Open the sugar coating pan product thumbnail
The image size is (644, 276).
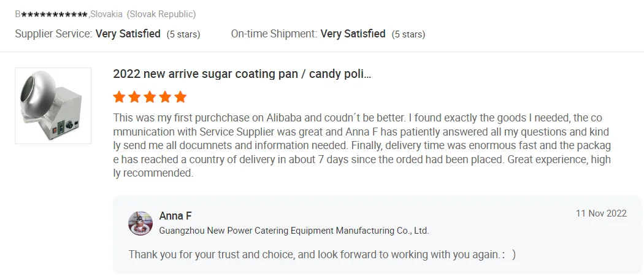(53, 105)
